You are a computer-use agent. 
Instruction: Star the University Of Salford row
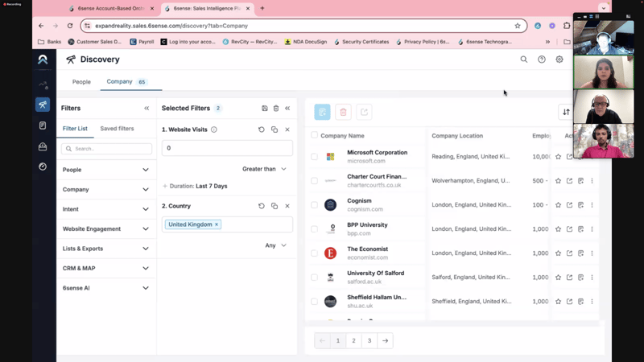558,278
